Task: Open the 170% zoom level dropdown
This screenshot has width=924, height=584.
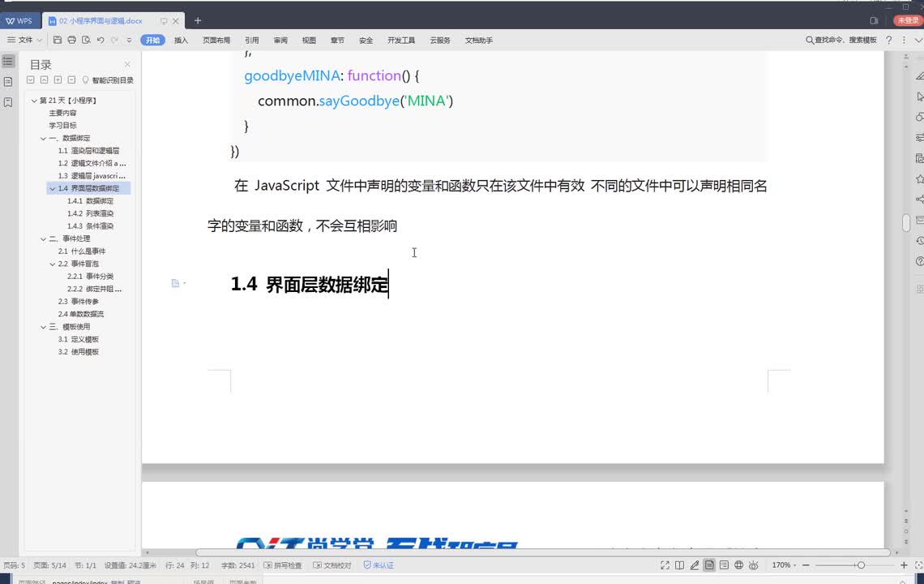Action: coord(784,565)
